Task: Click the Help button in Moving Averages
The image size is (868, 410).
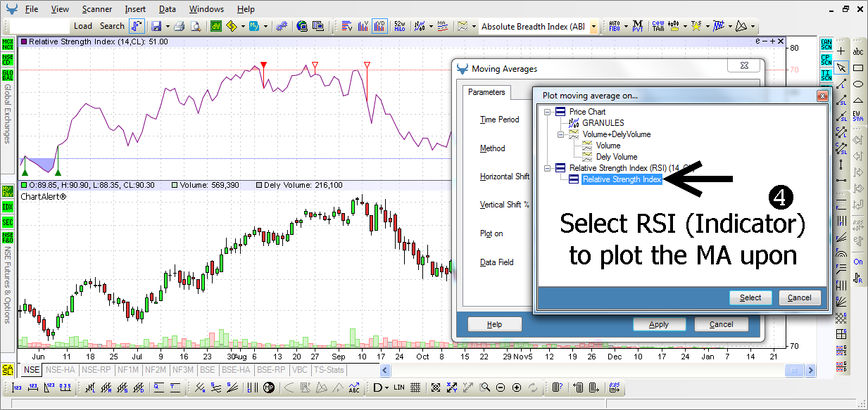Action: [x=495, y=324]
